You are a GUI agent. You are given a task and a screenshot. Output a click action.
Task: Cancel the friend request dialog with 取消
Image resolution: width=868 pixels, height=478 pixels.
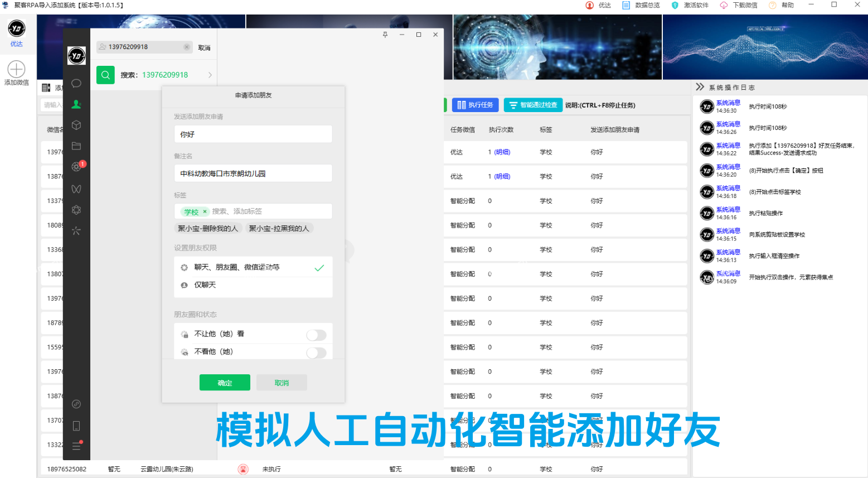pos(282,383)
